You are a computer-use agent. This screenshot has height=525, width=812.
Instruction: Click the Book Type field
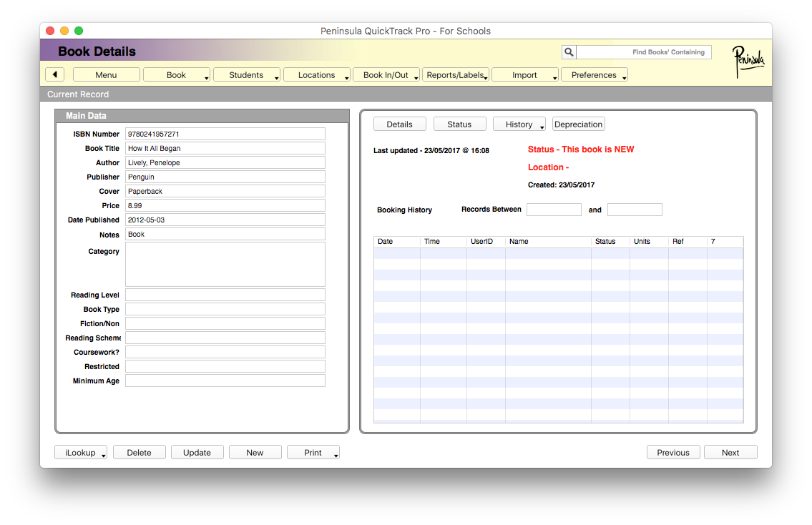(x=225, y=310)
